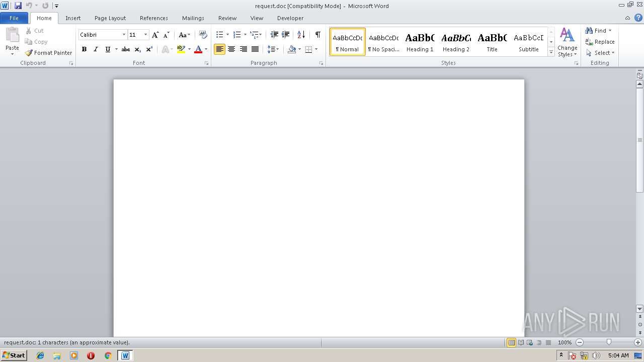Align text right

[244, 49]
